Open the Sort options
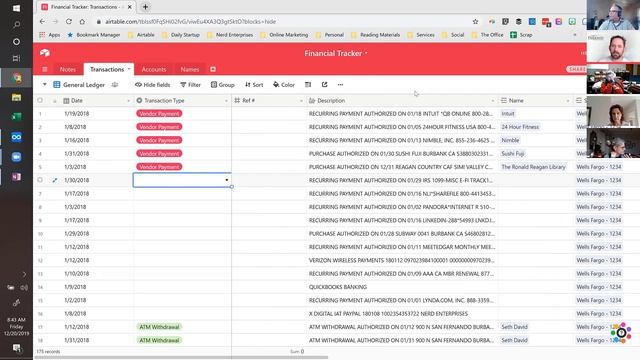 tap(254, 85)
